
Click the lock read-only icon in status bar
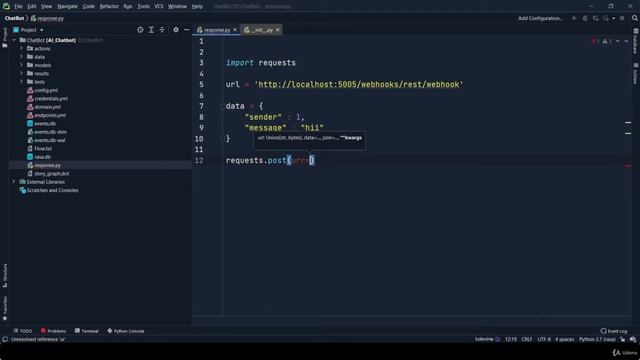pyautogui.click(x=623, y=339)
